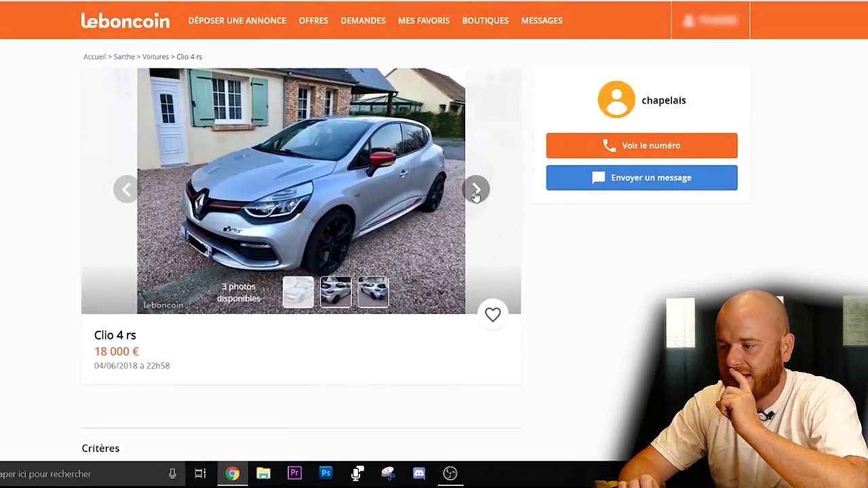Click the 3 photos disponibles label
This screenshot has height=488, width=868.
[239, 292]
